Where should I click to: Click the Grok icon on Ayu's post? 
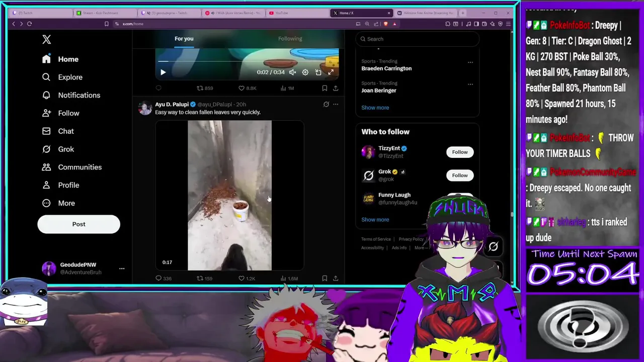[326, 105]
